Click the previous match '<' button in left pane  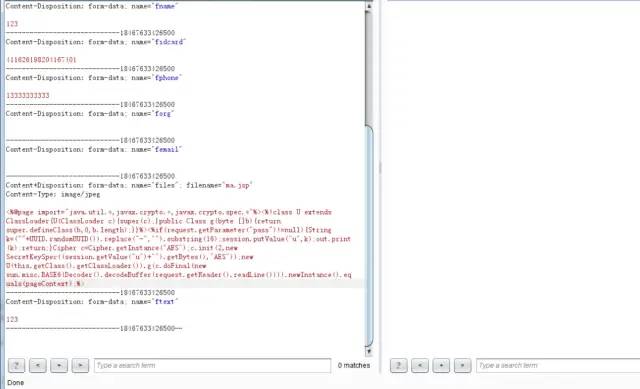coord(38,365)
